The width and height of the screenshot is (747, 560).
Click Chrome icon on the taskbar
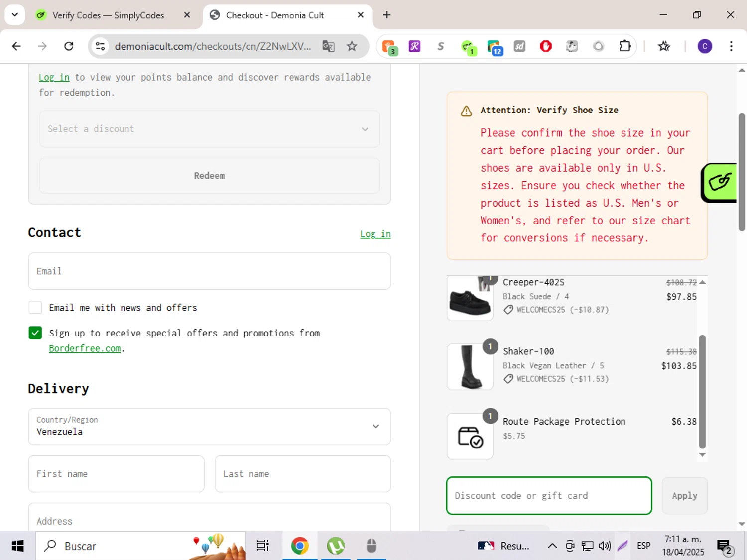[300, 546]
